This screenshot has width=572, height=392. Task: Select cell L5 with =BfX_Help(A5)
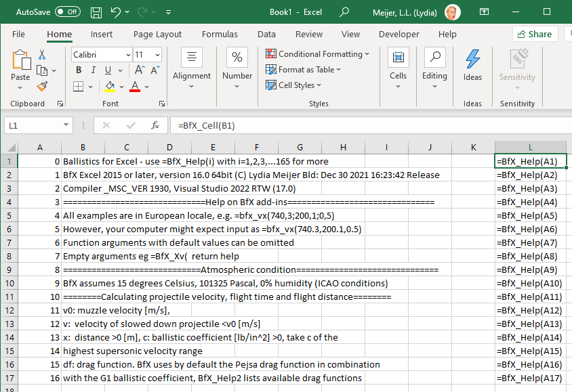[x=530, y=216]
